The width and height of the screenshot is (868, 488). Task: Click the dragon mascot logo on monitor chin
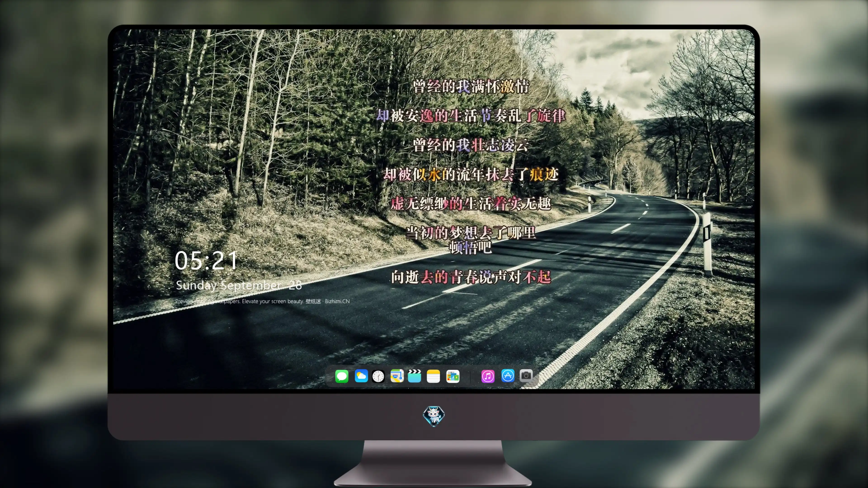[x=434, y=416]
